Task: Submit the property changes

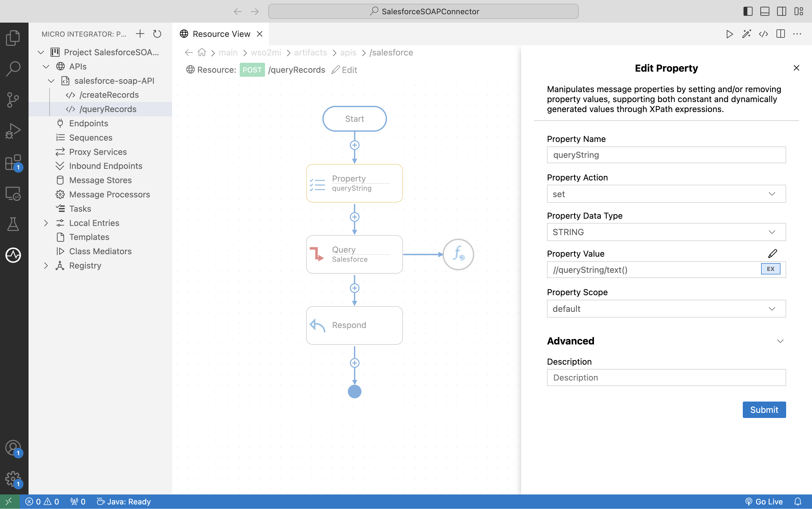Action: click(x=764, y=410)
